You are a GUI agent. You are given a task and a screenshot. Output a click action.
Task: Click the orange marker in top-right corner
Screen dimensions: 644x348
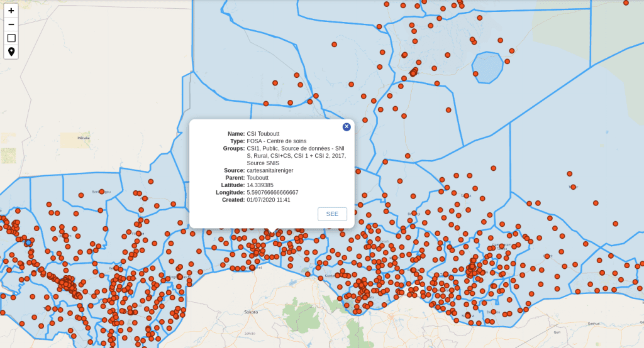point(626,3)
